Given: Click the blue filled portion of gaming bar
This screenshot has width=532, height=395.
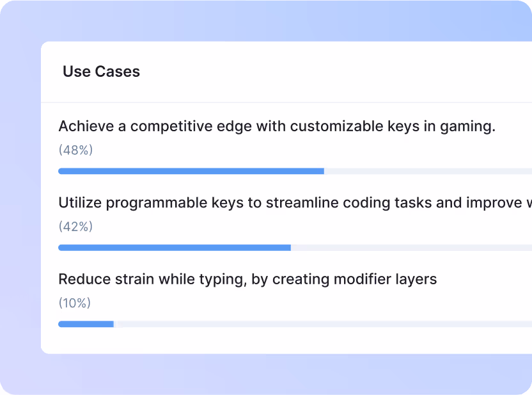Looking at the screenshot, I should tap(192, 171).
